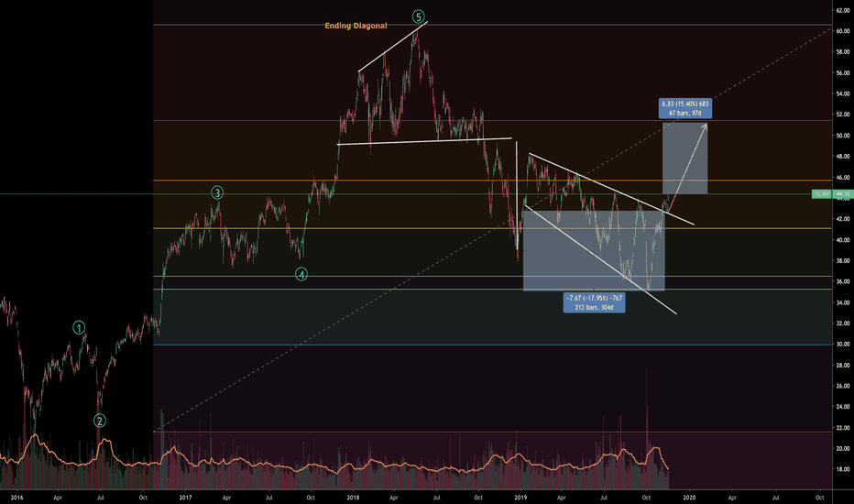Screen dimensions: 854x504
Task: Click the 54.00 price axis label
Action: pyautogui.click(x=843, y=93)
